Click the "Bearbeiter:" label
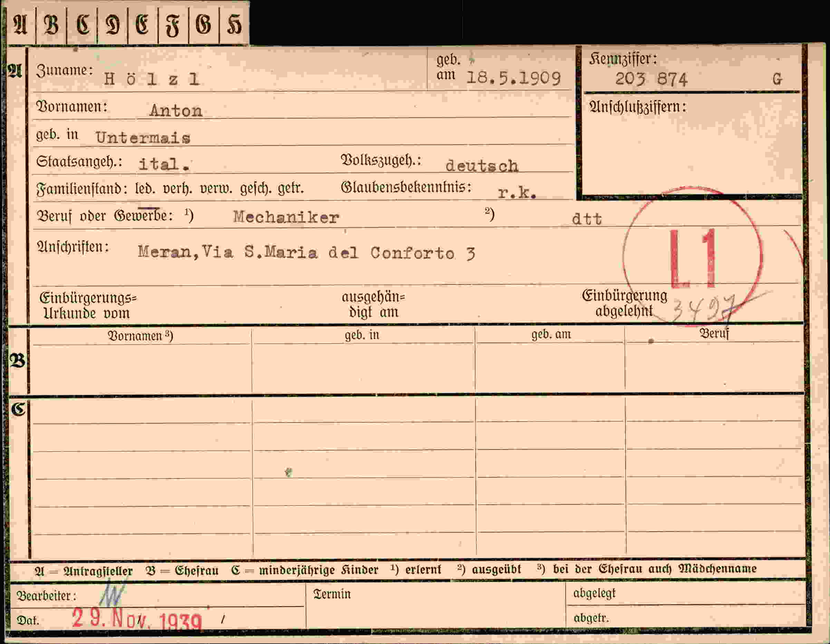830x644 pixels. [46, 596]
